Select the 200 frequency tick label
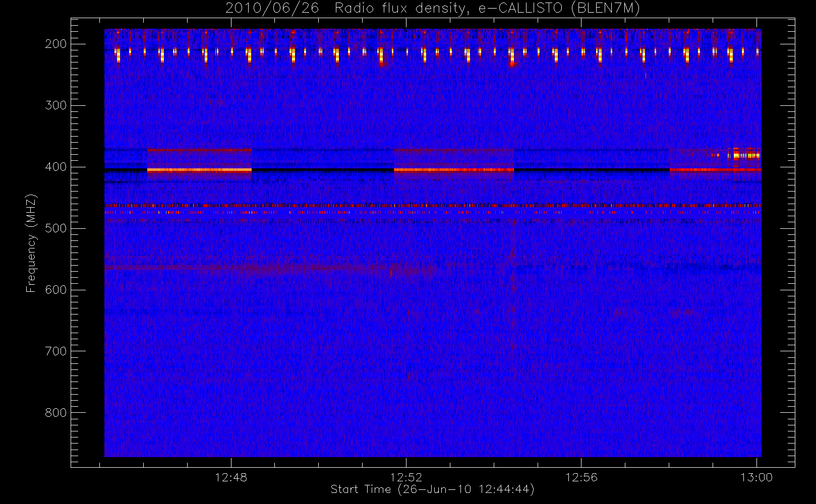Image resolution: width=816 pixels, height=504 pixels. pyautogui.click(x=56, y=44)
